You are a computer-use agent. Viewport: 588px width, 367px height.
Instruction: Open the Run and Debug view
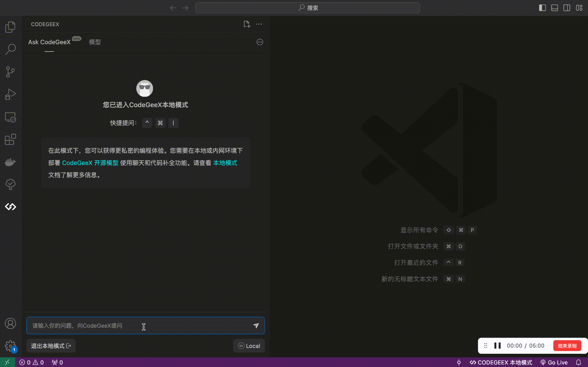[x=10, y=94]
